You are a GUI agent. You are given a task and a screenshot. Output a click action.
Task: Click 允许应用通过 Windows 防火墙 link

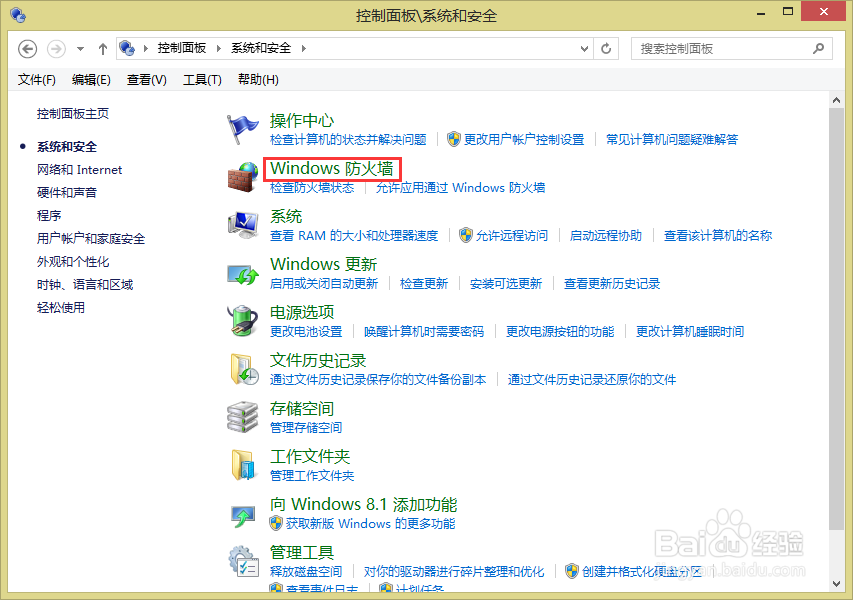pyautogui.click(x=460, y=188)
